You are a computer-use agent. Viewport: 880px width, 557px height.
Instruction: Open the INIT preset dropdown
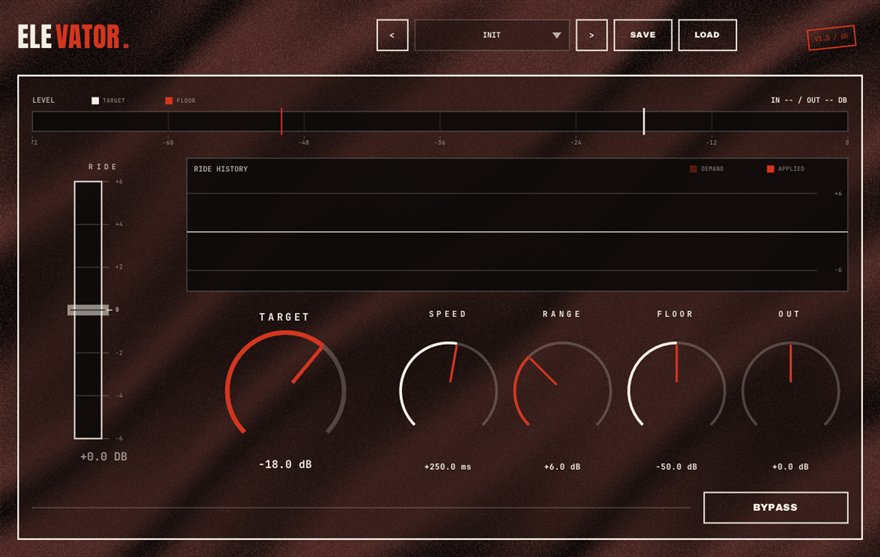click(492, 35)
